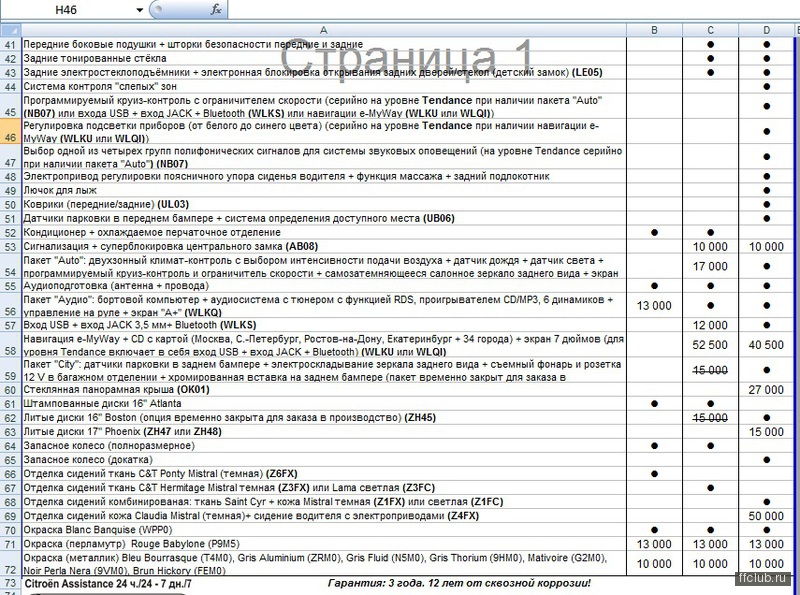Select the 'Литые диски 16" Boston' cell
The image size is (800, 595).
pos(324,418)
